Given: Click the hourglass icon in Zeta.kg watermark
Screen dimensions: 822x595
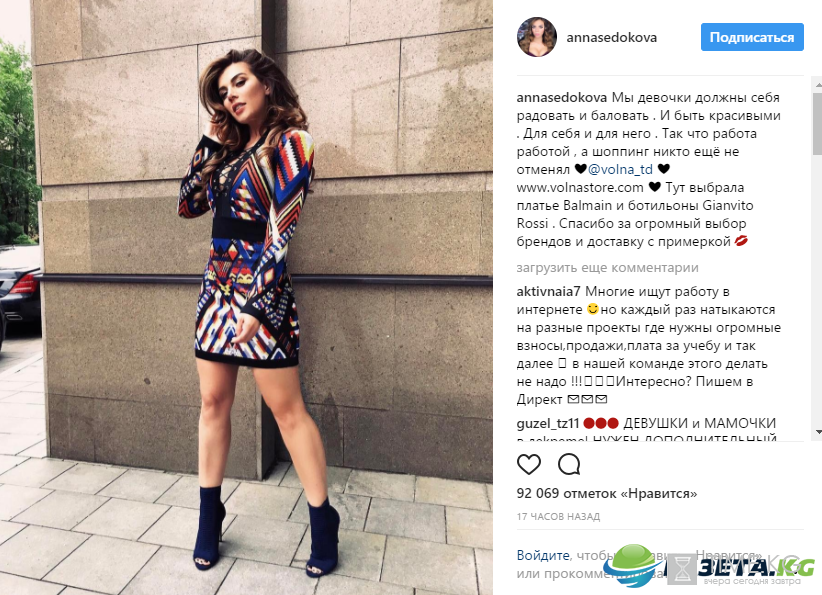Looking at the screenshot, I should (x=682, y=569).
